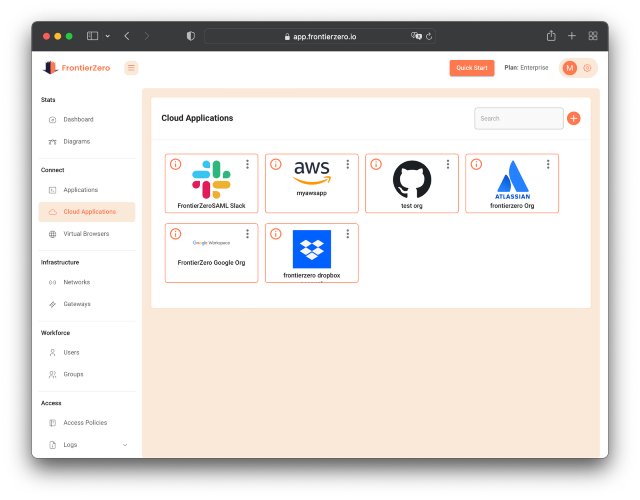Toggle the sidebar hamburger menu button
The height and width of the screenshot is (500, 640).
pos(131,68)
